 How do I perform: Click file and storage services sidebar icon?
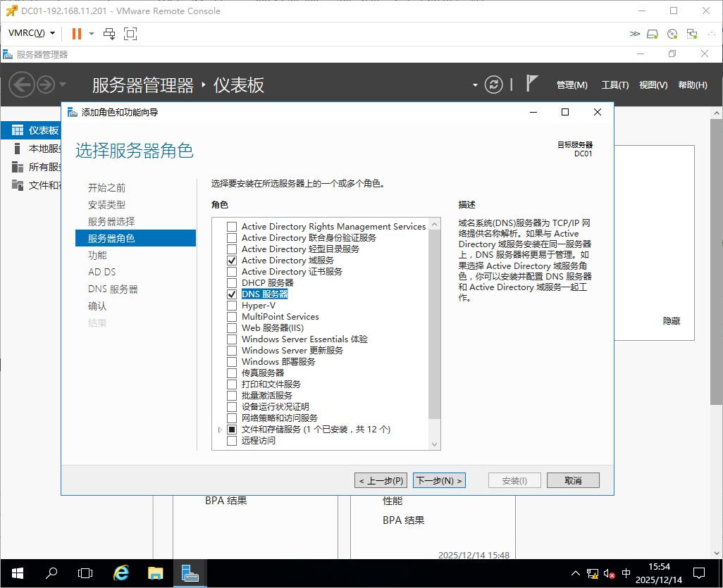17,185
